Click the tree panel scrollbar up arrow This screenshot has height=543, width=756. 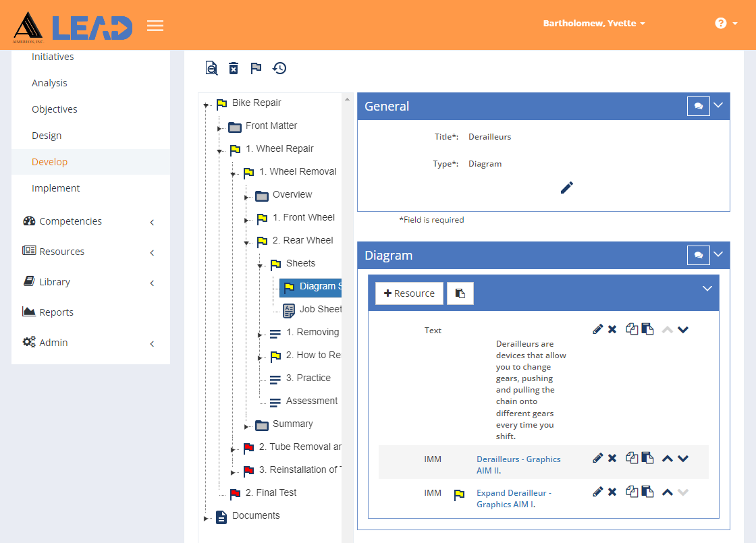[x=347, y=99]
